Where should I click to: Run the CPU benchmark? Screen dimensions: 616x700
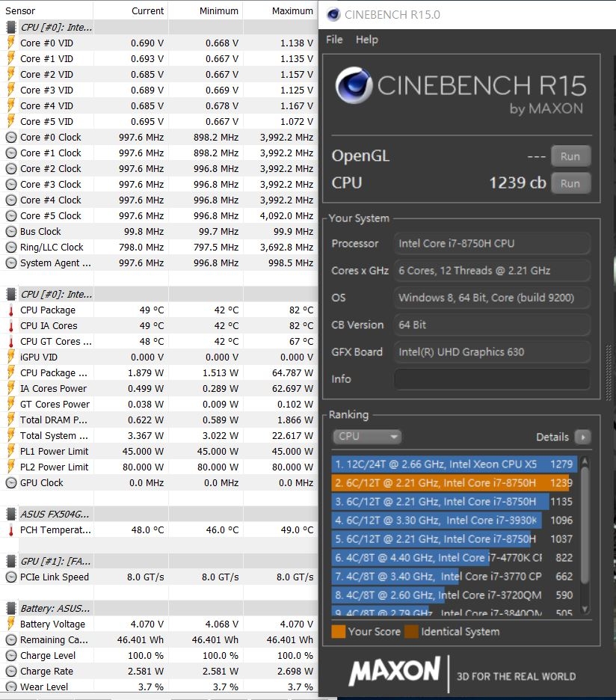(x=570, y=183)
